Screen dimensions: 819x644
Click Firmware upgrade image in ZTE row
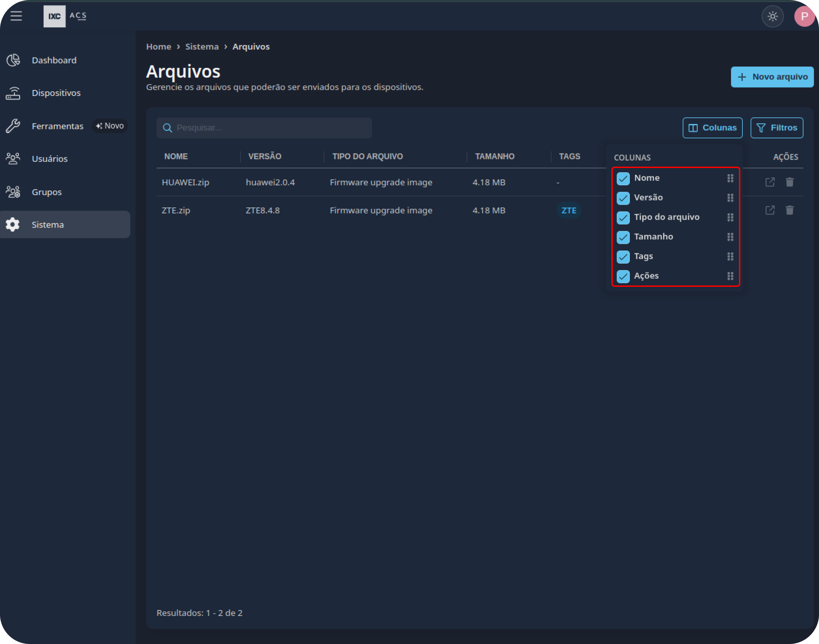[x=381, y=210]
